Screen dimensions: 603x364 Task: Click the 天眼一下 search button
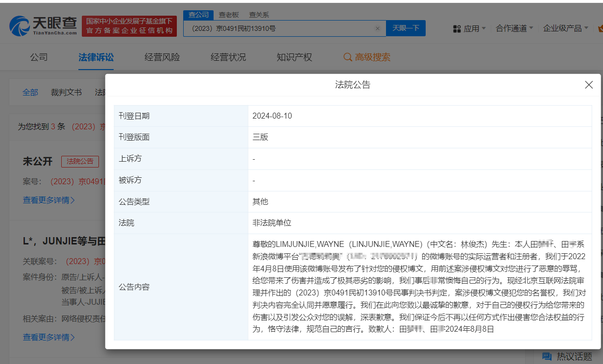point(406,28)
